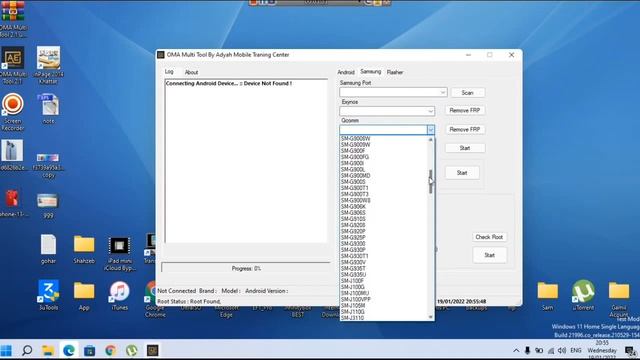Image resolution: width=640 pixels, height=360 pixels.
Task: Open Google Chrome in the taskbar
Action: pos(110,350)
